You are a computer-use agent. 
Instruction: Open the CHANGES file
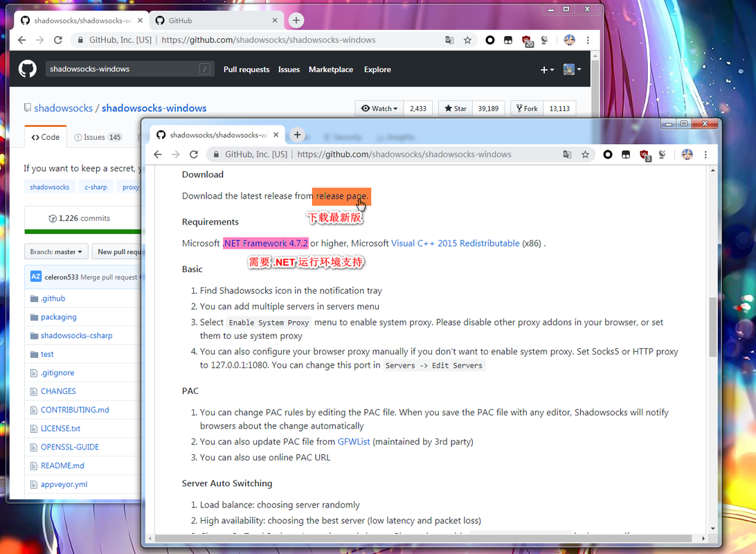58,391
